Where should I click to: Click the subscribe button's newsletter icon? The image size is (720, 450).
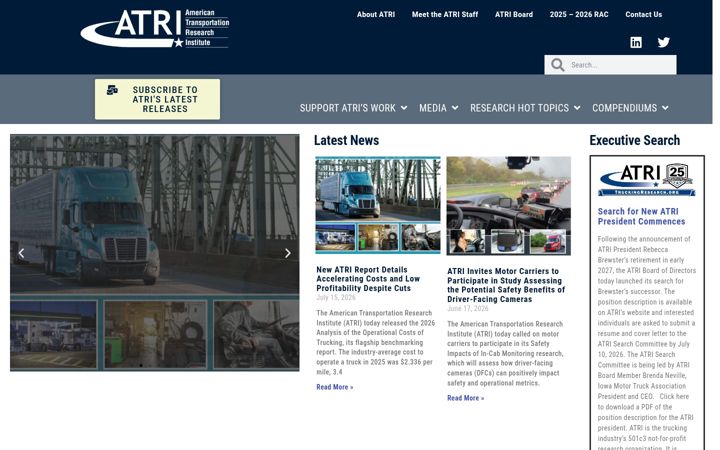(x=112, y=90)
